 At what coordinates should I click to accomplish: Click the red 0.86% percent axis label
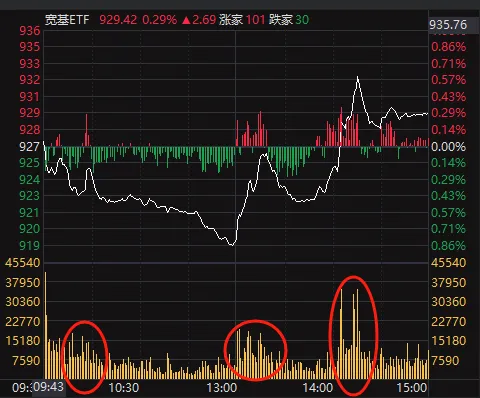point(448,47)
